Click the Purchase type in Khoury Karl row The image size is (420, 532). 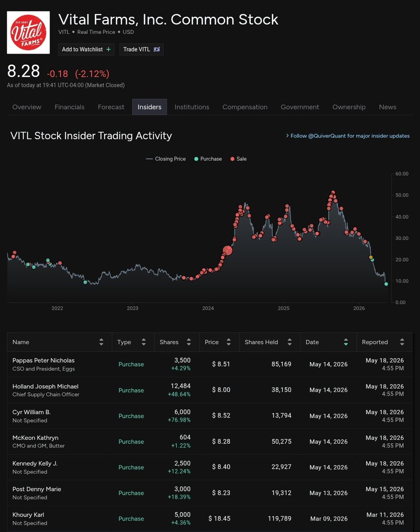point(131,518)
